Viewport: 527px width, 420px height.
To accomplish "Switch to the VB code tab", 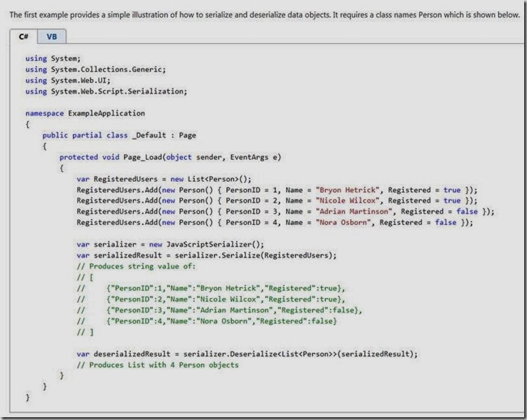I will tap(52, 36).
